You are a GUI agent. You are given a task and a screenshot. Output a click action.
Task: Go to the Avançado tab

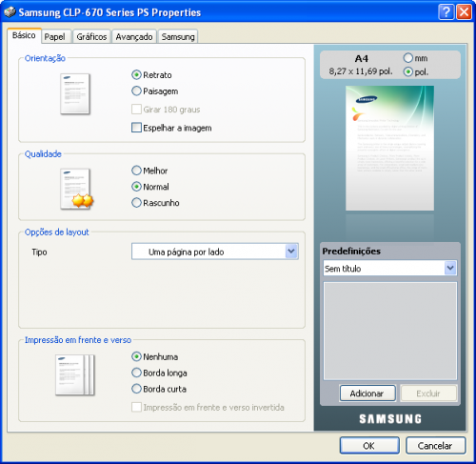click(134, 37)
